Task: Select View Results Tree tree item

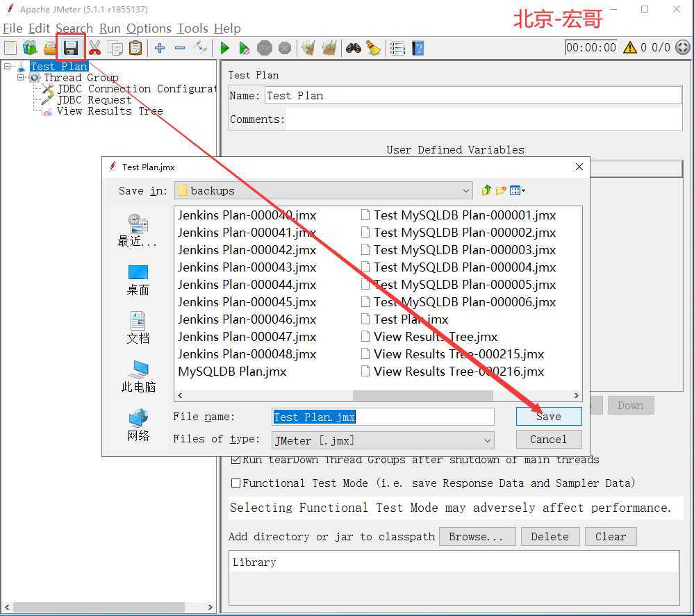Action: click(x=110, y=111)
